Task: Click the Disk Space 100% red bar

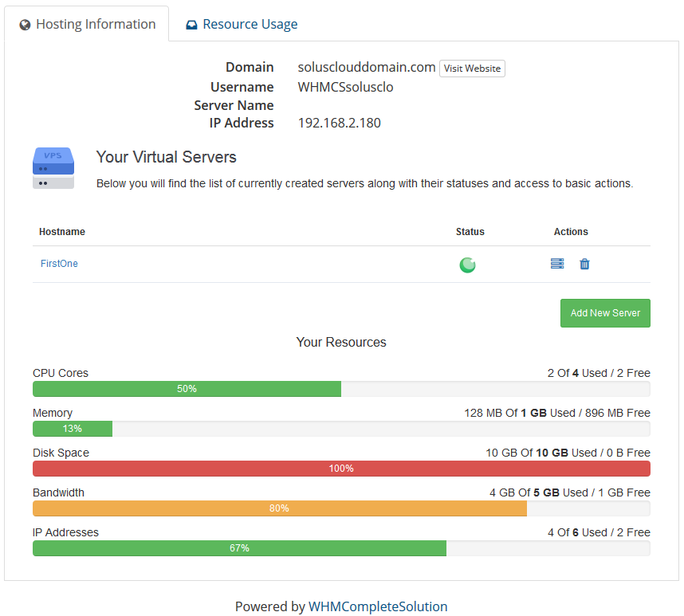Action: [341, 469]
